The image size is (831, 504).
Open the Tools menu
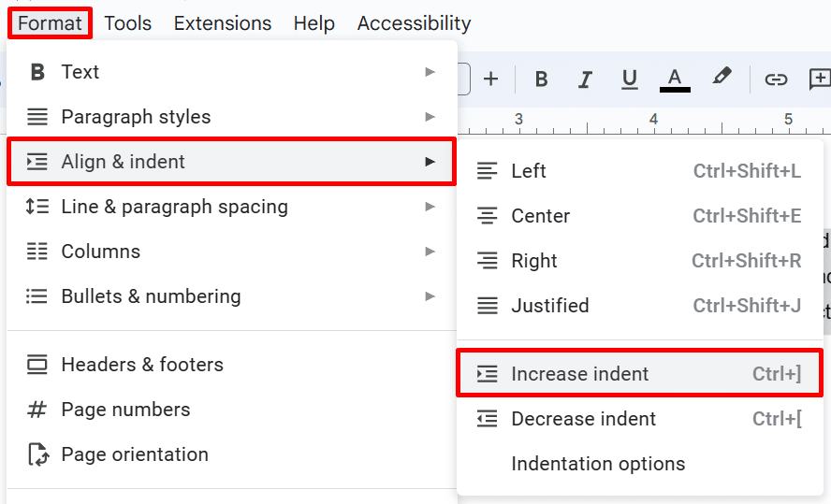(127, 23)
